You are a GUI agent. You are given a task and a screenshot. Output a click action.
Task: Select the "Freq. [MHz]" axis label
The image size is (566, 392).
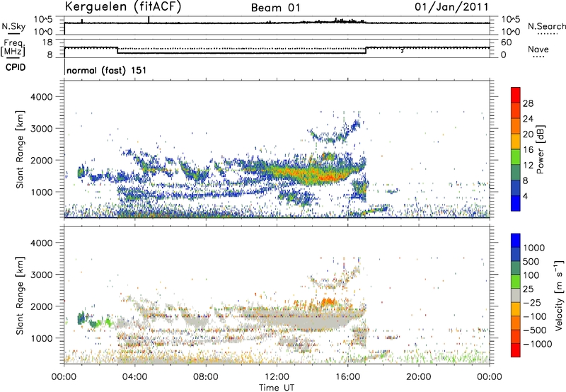13,47
